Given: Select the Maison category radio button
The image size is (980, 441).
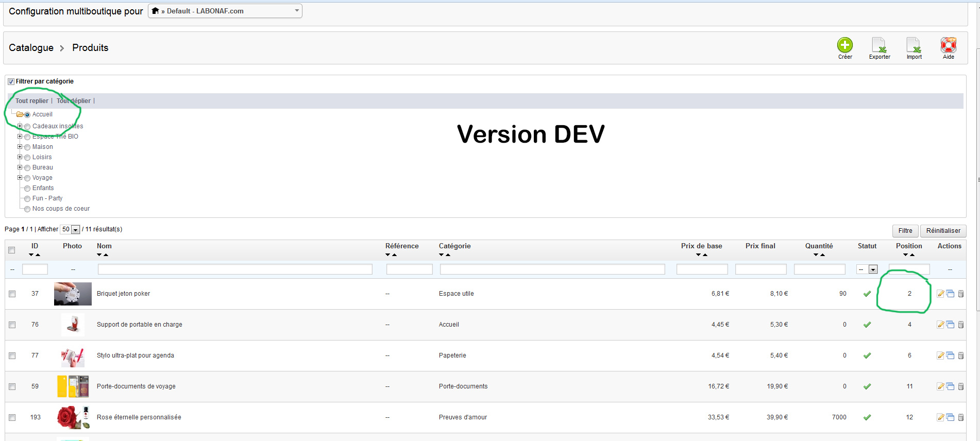Looking at the screenshot, I should tap(27, 147).
